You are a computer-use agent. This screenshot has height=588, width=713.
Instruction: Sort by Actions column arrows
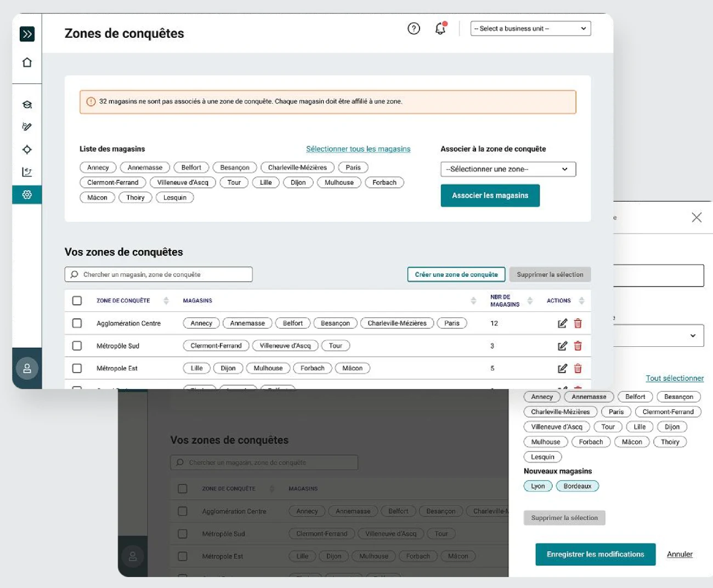[x=581, y=300]
